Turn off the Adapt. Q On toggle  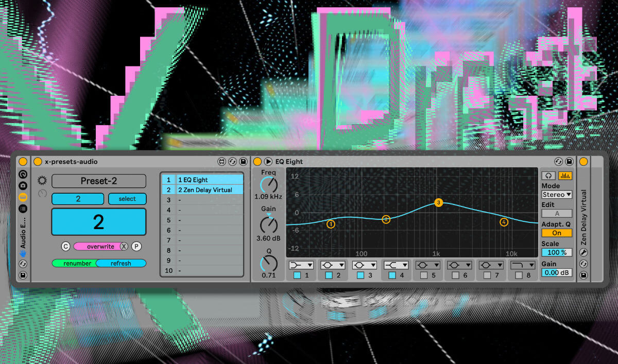coord(557,233)
